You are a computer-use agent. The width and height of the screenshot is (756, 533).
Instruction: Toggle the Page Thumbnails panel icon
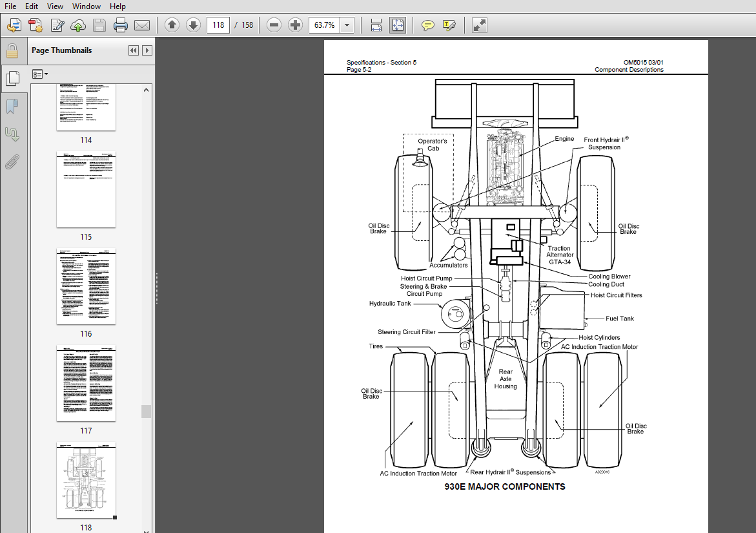12,78
